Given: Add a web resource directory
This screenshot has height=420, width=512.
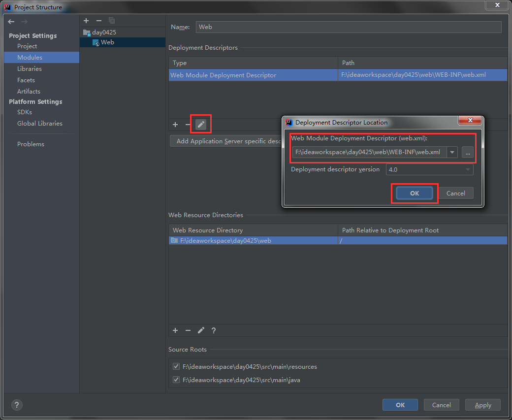Looking at the screenshot, I should (175, 330).
